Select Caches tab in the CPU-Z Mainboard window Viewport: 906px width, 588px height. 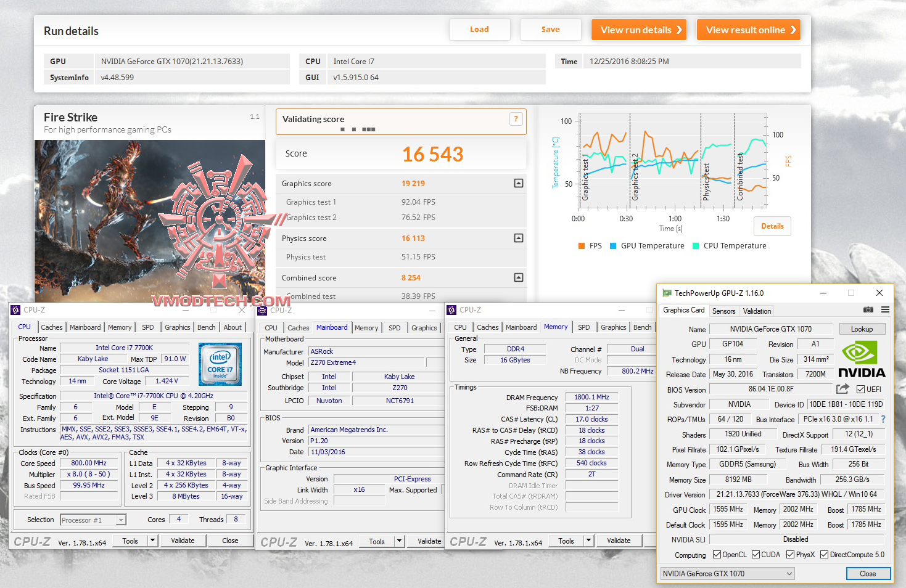click(x=299, y=328)
